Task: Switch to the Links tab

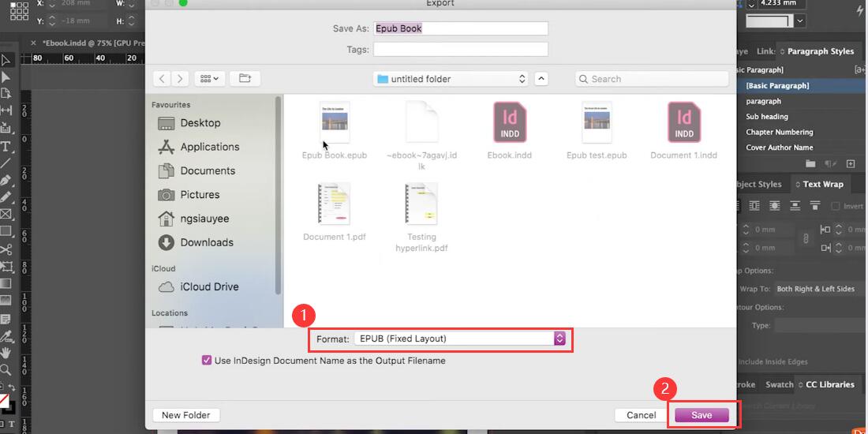Action: pyautogui.click(x=765, y=51)
